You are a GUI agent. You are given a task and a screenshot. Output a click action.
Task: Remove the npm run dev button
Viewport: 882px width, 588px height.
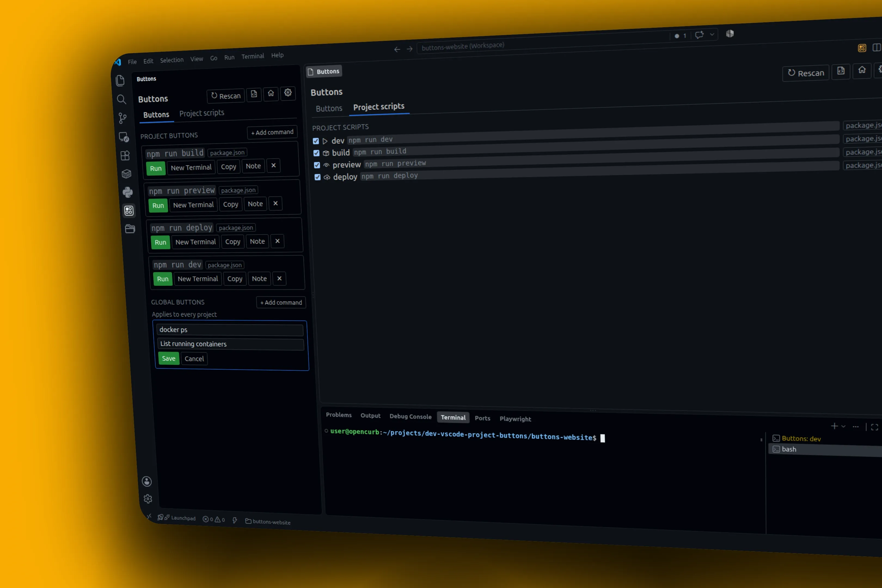coord(279,278)
